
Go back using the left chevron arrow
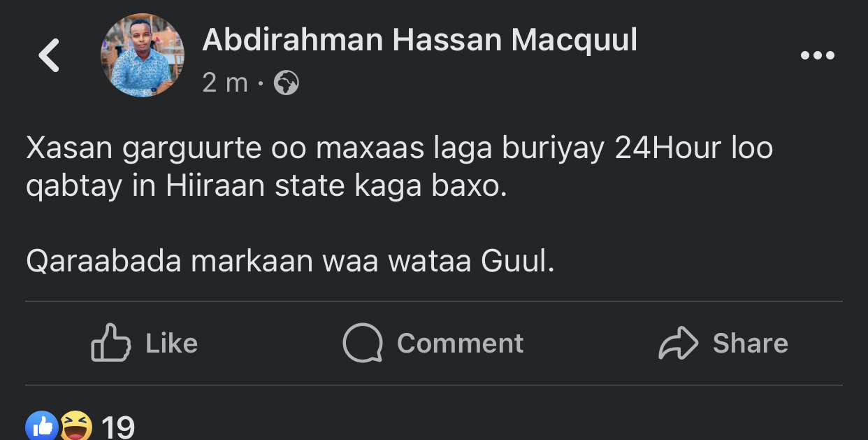point(49,55)
